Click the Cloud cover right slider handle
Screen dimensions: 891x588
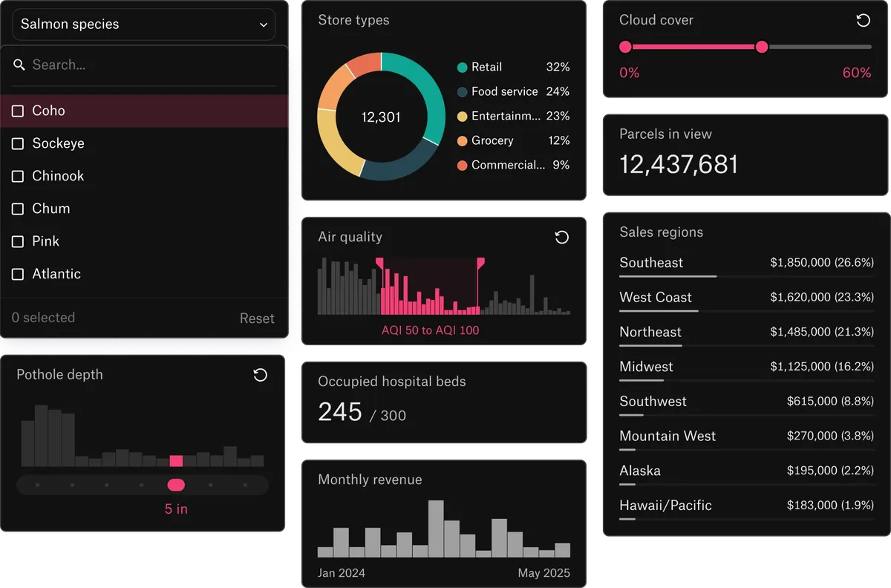coord(762,47)
